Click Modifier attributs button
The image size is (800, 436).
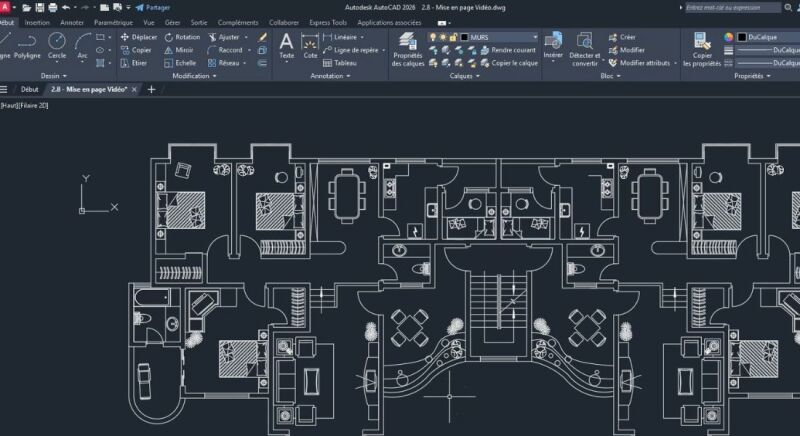coord(639,63)
